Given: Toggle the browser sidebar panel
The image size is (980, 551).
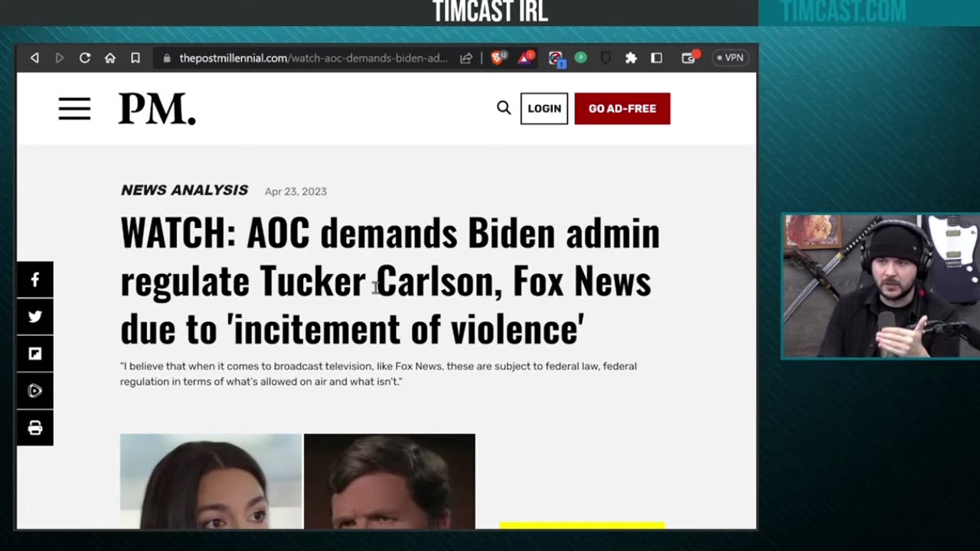Looking at the screenshot, I should point(656,58).
